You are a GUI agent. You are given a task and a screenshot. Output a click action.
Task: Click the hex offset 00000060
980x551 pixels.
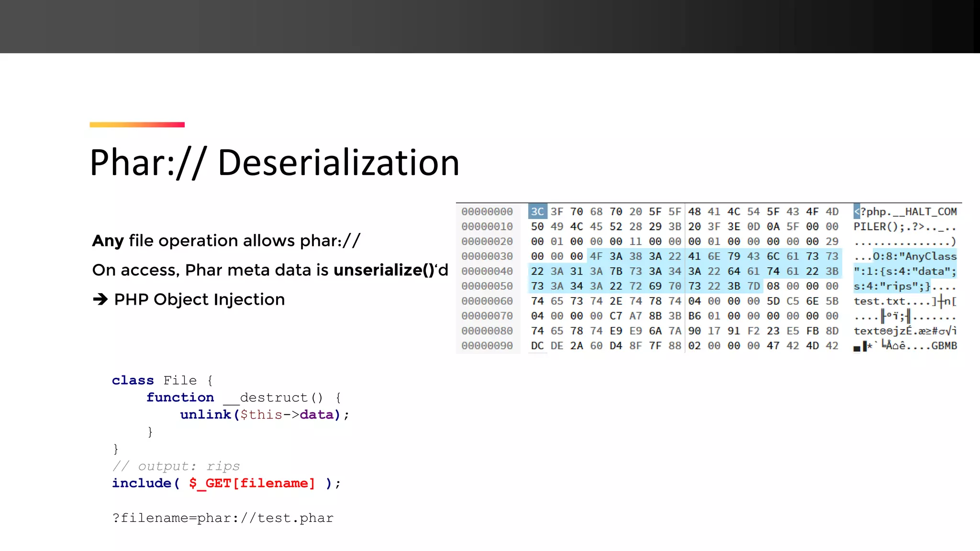point(487,301)
